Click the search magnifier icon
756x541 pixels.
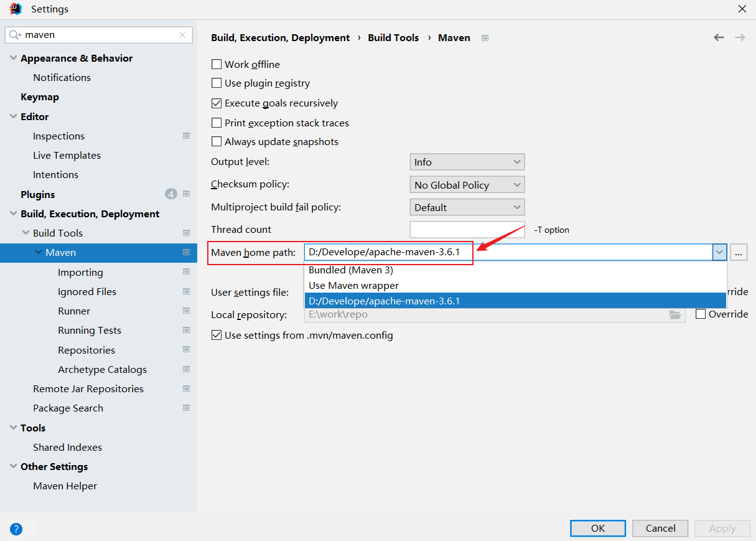point(15,35)
